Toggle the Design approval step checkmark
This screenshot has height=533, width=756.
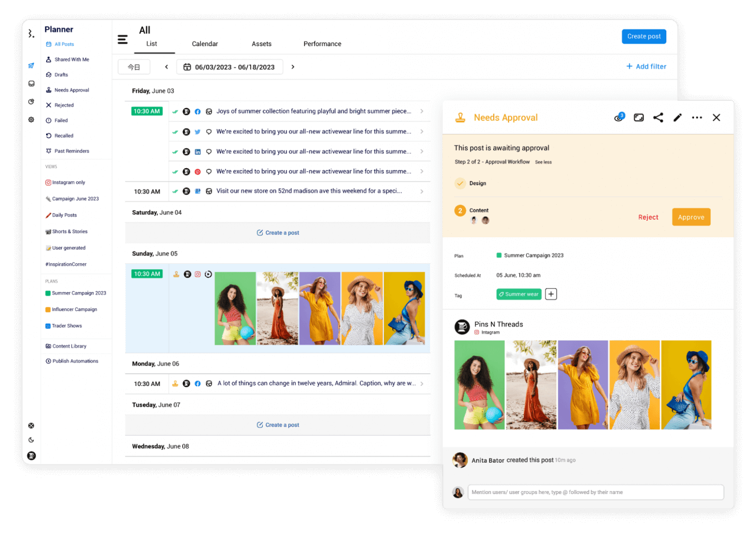460,183
